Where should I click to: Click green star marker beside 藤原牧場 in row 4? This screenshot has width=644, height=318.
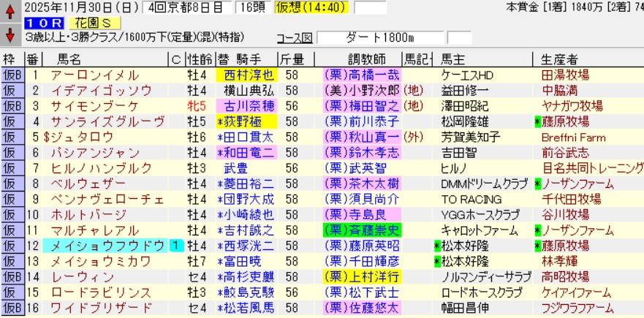click(x=537, y=121)
